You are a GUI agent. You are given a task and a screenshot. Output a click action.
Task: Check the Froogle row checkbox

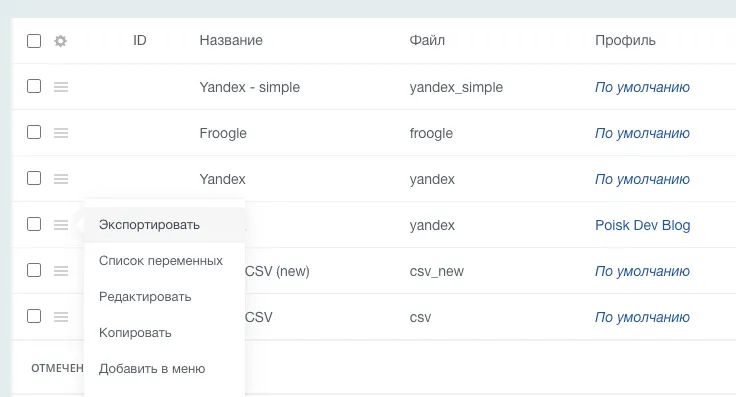click(x=34, y=132)
